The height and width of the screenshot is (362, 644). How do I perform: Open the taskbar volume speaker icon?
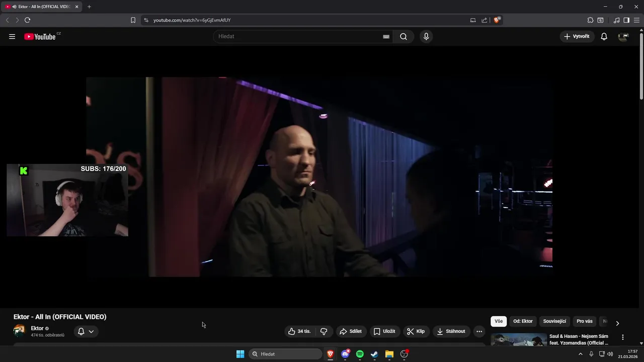610,354
